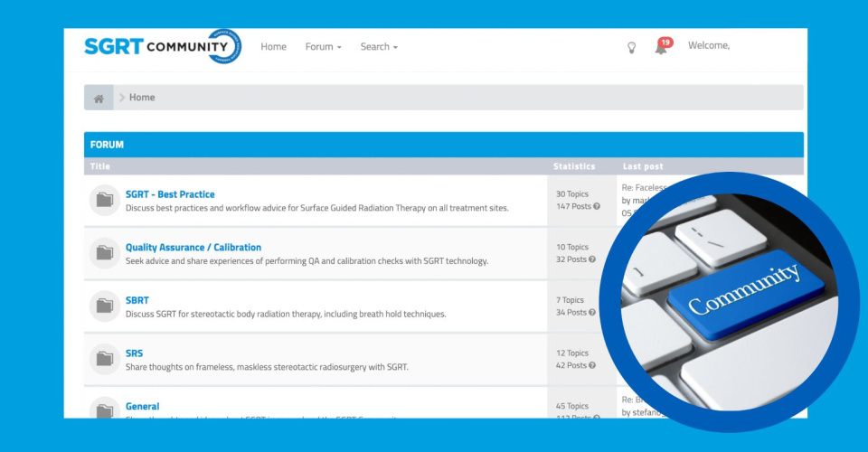The image size is (868, 452).
Task: Click the SBRT folder icon
Action: pos(105,306)
